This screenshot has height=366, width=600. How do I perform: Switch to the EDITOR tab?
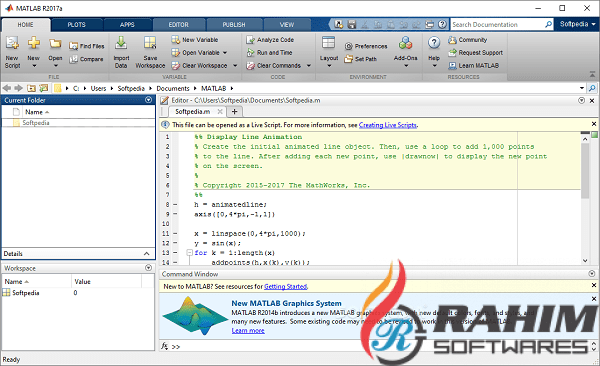click(x=179, y=25)
